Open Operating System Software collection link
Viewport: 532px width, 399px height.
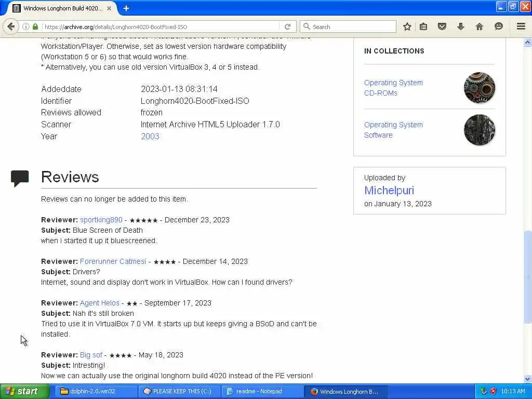click(393, 129)
